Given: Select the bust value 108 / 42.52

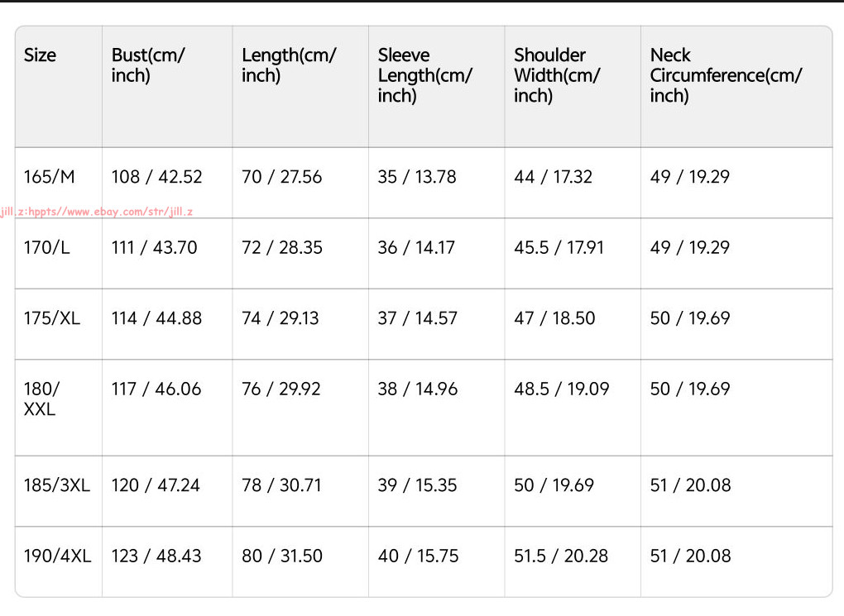Looking at the screenshot, I should click(x=156, y=177).
